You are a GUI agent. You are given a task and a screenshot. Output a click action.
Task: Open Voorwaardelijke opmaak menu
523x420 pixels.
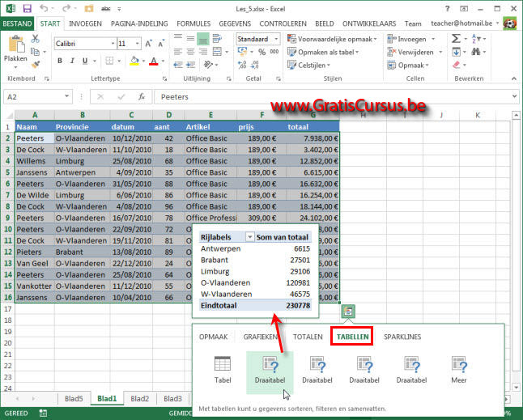[332, 39]
